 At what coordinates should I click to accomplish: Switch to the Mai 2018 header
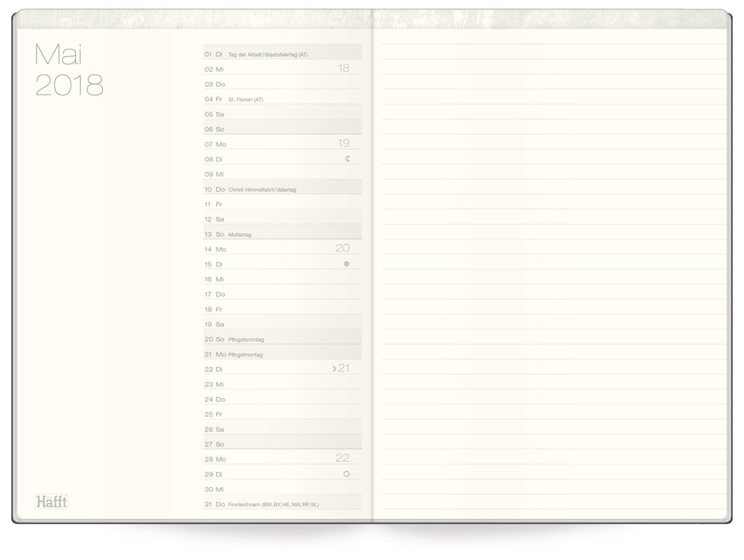(68, 71)
